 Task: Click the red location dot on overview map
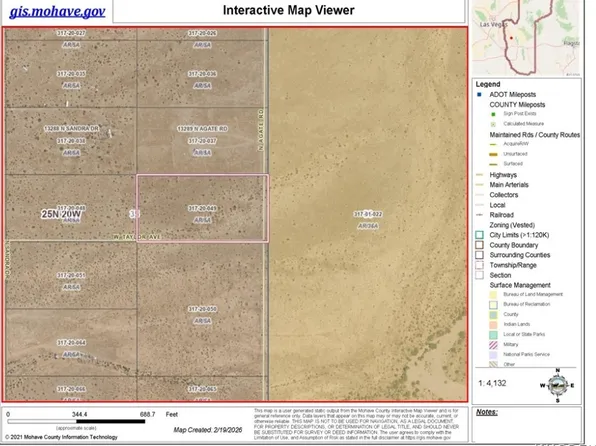tap(511, 38)
